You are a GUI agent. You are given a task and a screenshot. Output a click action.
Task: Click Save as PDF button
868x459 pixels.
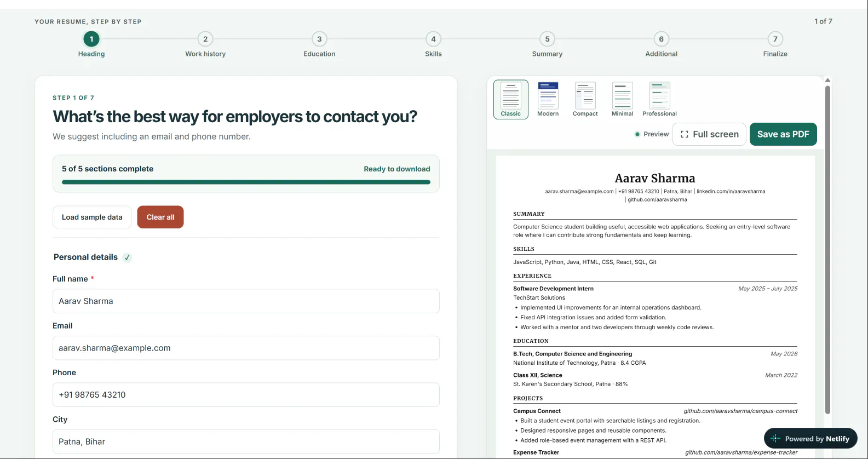point(783,134)
